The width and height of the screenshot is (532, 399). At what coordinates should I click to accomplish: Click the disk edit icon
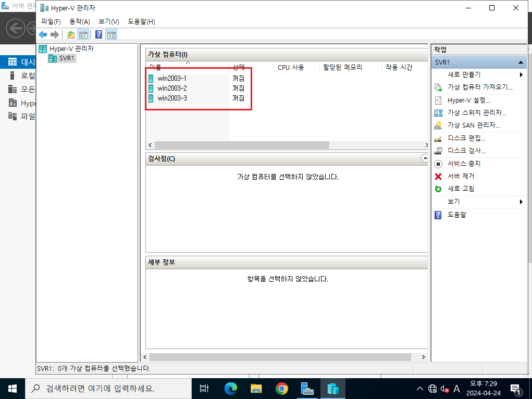438,139
